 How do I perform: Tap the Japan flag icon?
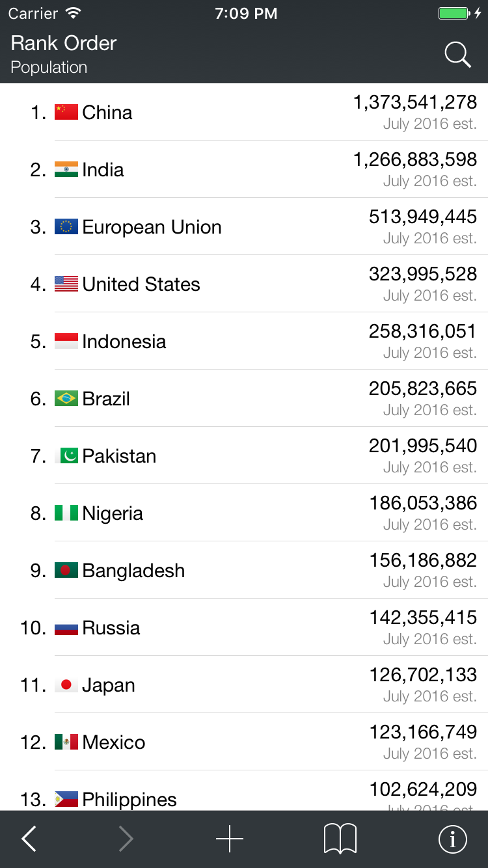[66, 685]
